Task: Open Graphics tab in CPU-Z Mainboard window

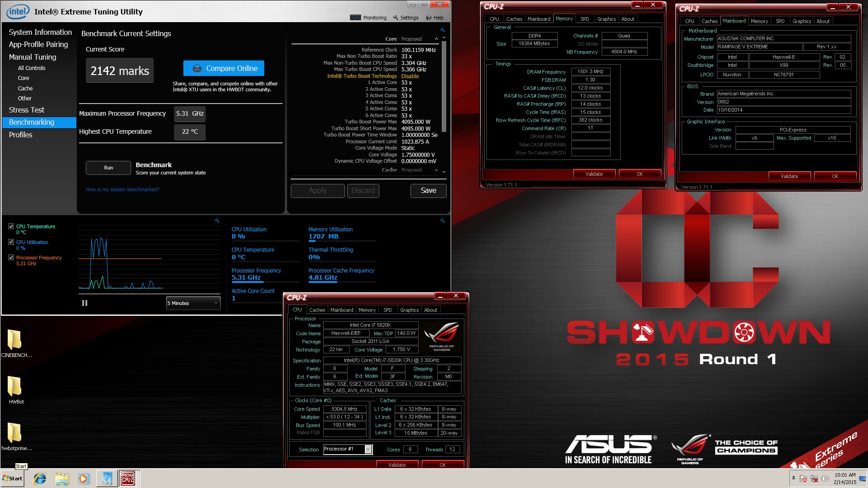Action: pos(802,21)
